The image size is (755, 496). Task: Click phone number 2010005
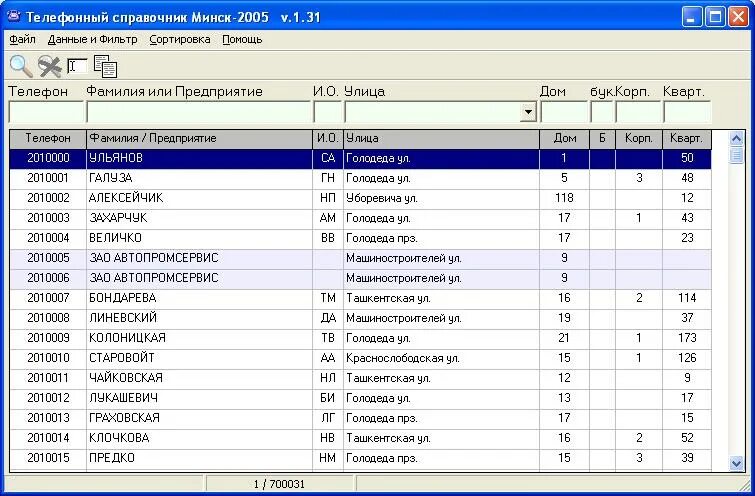click(48, 259)
